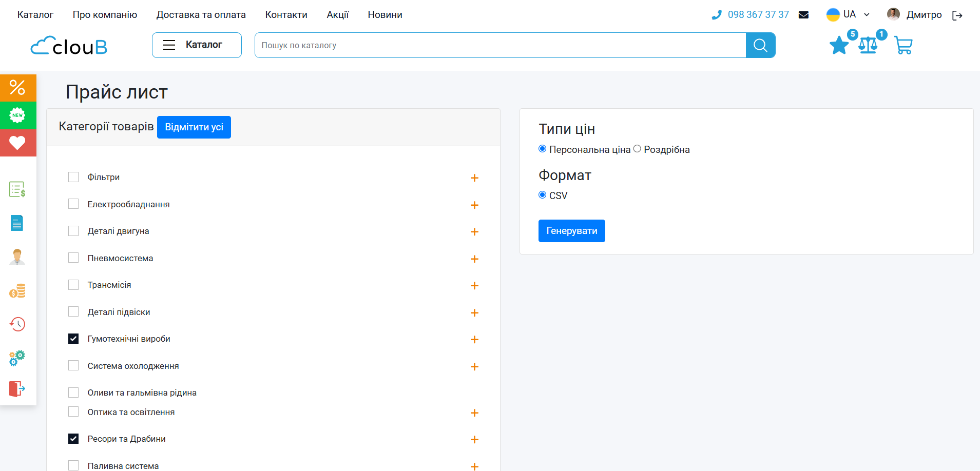This screenshot has width=980, height=471.
Task: Check the Фільтри category checkbox
Action: (x=73, y=177)
